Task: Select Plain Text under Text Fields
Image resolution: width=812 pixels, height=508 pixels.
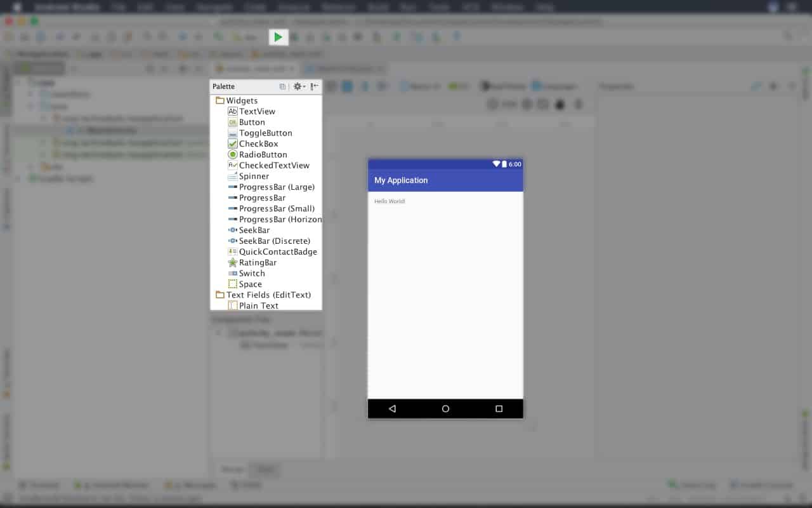Action: tap(258, 305)
